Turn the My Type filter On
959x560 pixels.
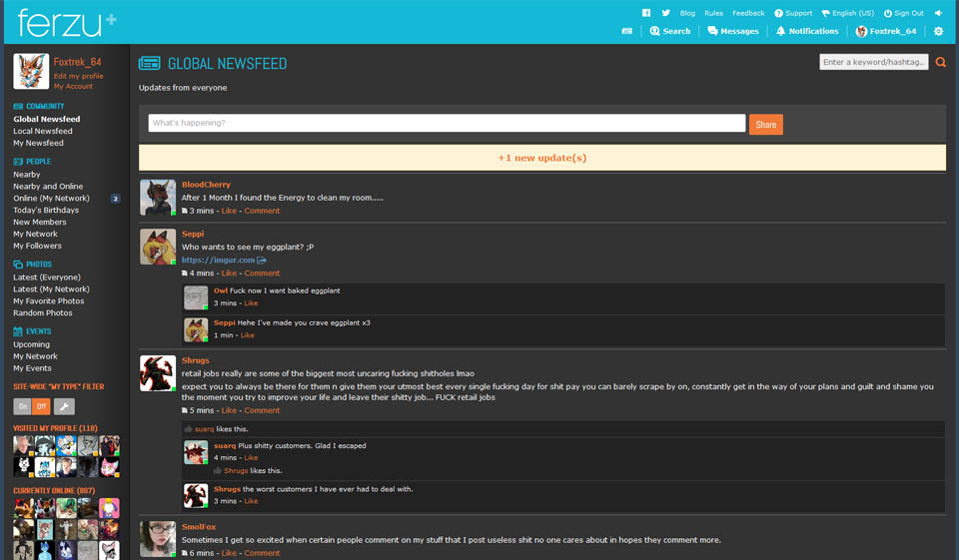click(x=22, y=406)
